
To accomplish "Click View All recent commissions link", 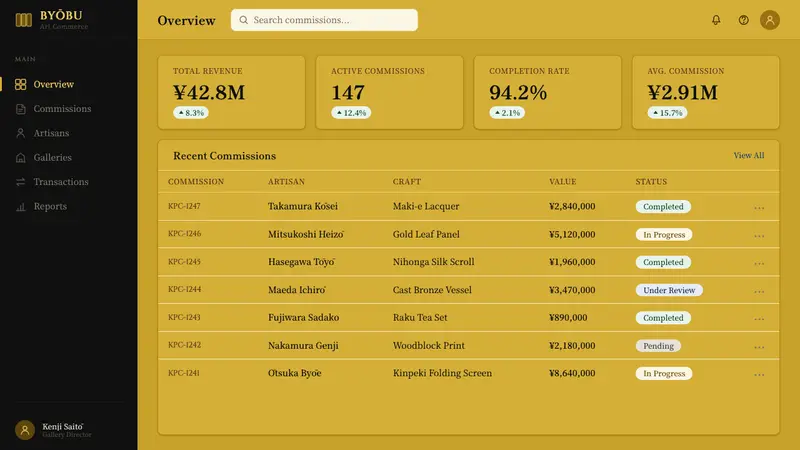I will [748, 156].
